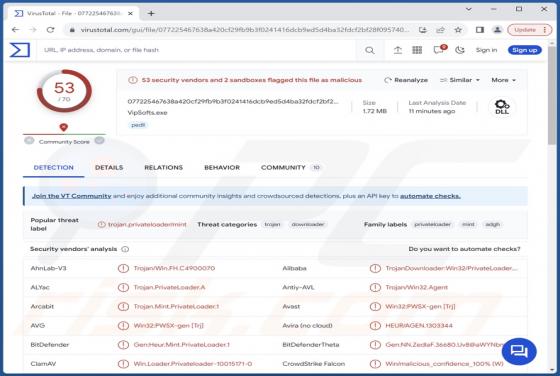Viewport: 560px width, 376px height.
Task: Open the notifications chat icon
Action: [439, 50]
